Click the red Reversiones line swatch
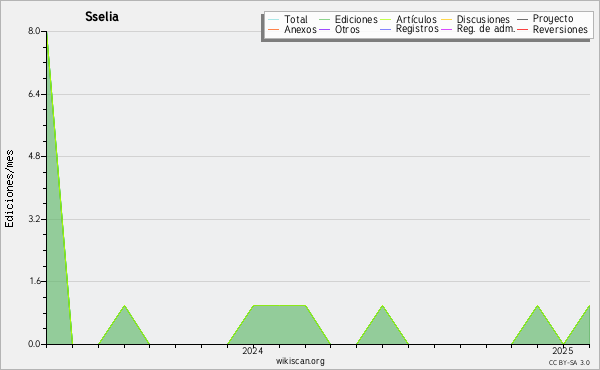Screen dimensions: 600x370 [x=522, y=29]
